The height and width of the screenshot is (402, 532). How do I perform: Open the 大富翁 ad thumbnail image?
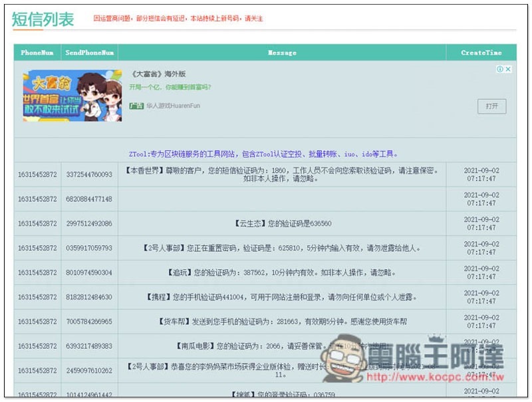point(72,96)
